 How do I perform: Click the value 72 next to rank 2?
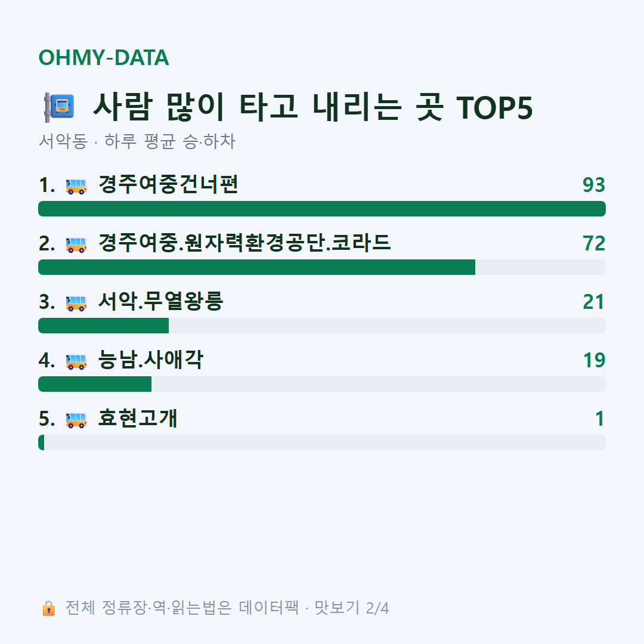coord(594,243)
